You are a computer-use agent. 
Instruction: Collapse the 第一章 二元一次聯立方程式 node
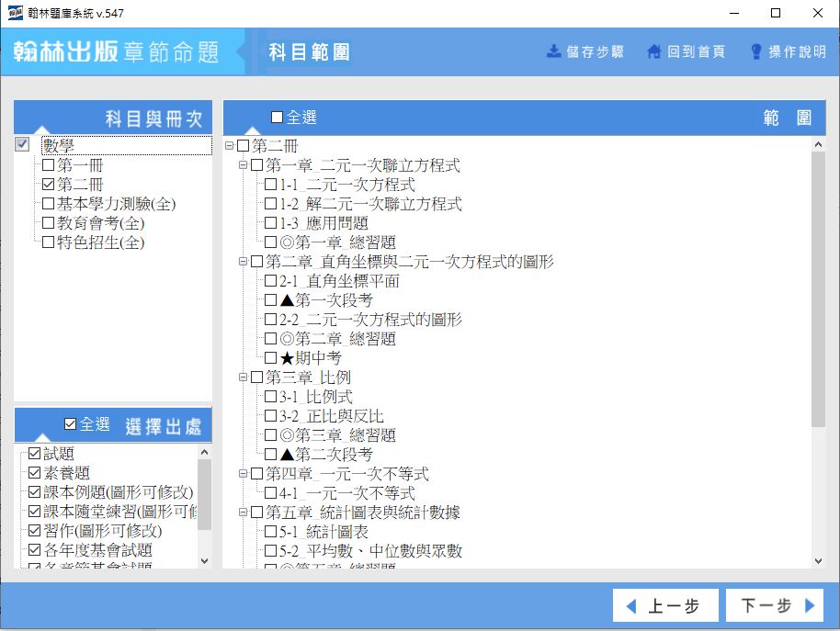tap(244, 165)
